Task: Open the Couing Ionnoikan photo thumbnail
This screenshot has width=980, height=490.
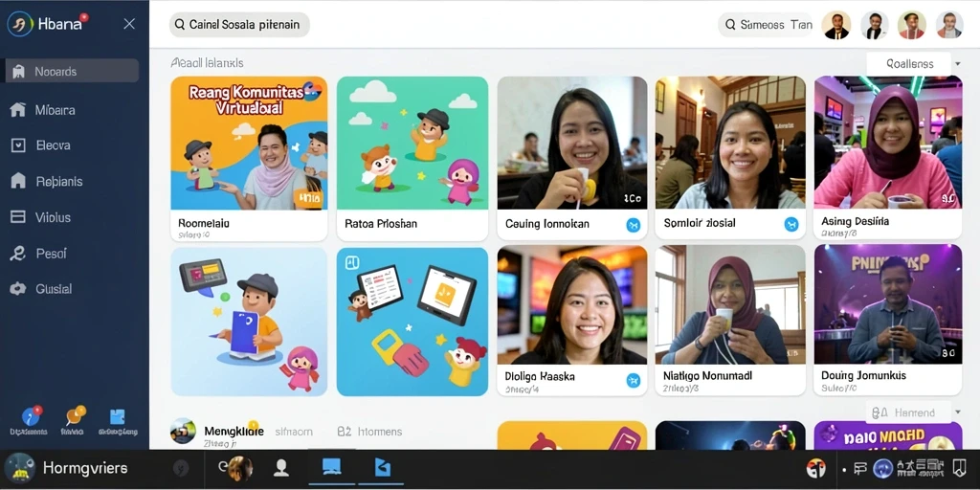Action: (572, 143)
